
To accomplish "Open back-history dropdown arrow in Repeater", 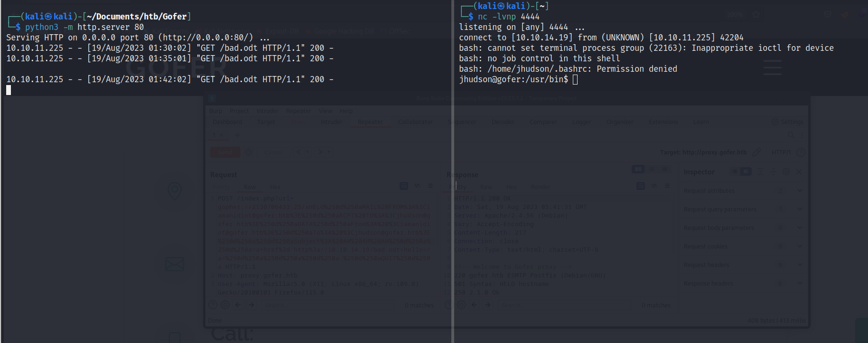I will [307, 152].
